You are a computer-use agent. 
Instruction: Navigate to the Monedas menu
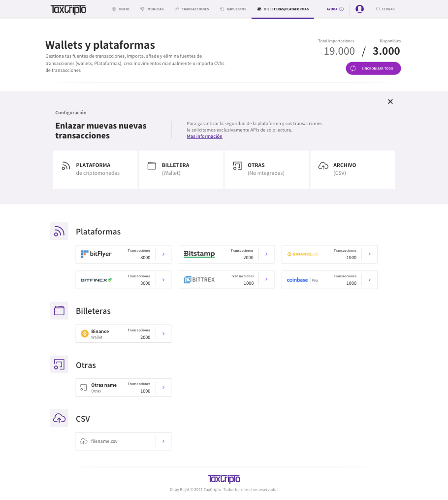pyautogui.click(x=152, y=9)
